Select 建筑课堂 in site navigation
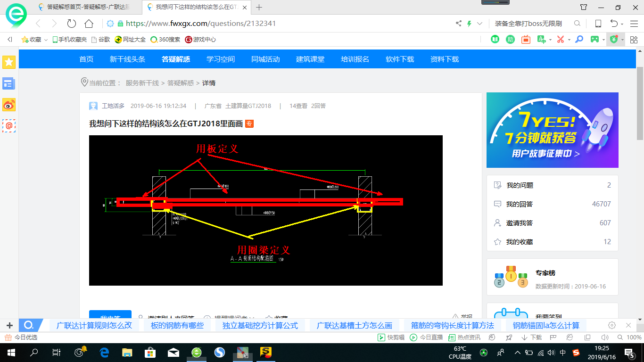 coord(310,59)
